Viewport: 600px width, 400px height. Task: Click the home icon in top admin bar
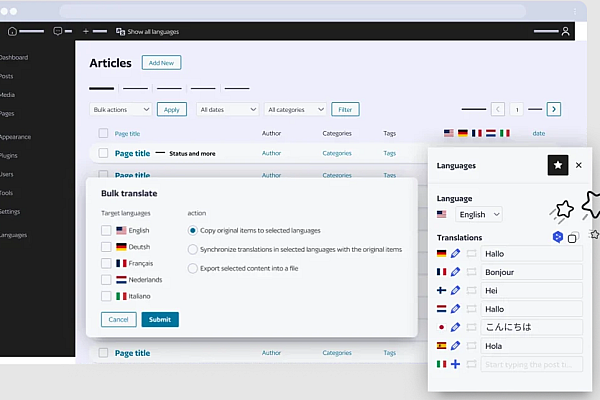point(13,31)
